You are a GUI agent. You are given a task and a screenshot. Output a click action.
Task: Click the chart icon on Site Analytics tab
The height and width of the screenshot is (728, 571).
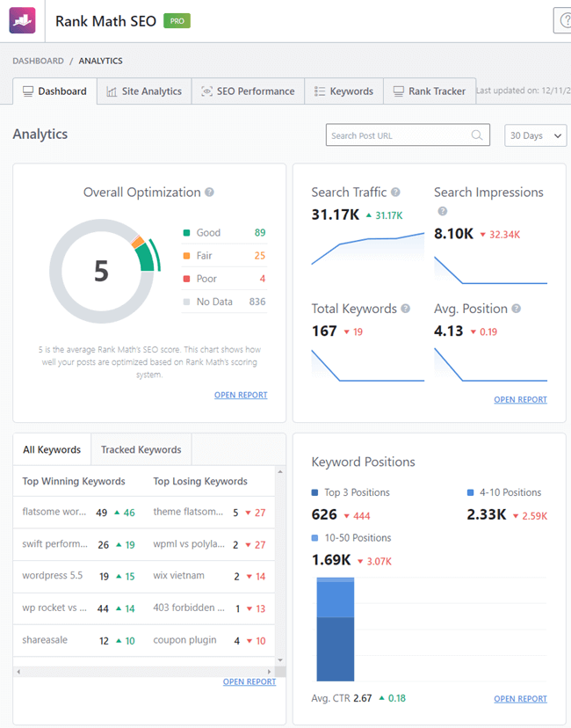pos(112,91)
